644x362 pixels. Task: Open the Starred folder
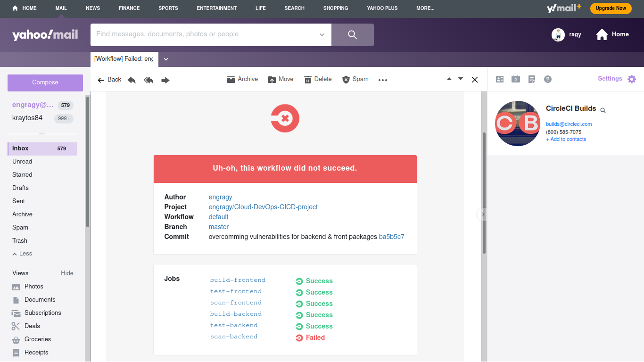(x=22, y=175)
